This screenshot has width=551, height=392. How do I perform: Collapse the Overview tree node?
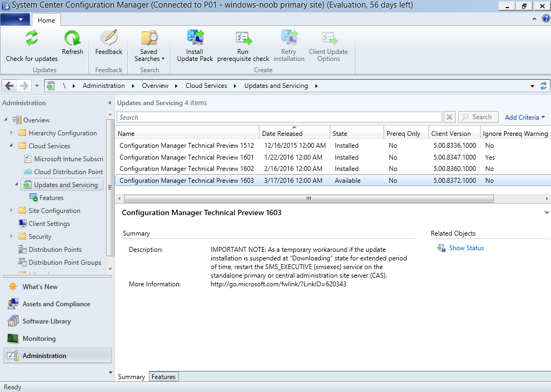(x=5, y=120)
